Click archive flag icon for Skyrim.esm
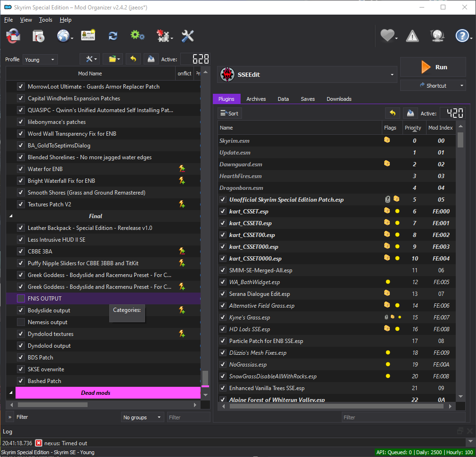The image size is (476, 457). pyautogui.click(x=387, y=140)
